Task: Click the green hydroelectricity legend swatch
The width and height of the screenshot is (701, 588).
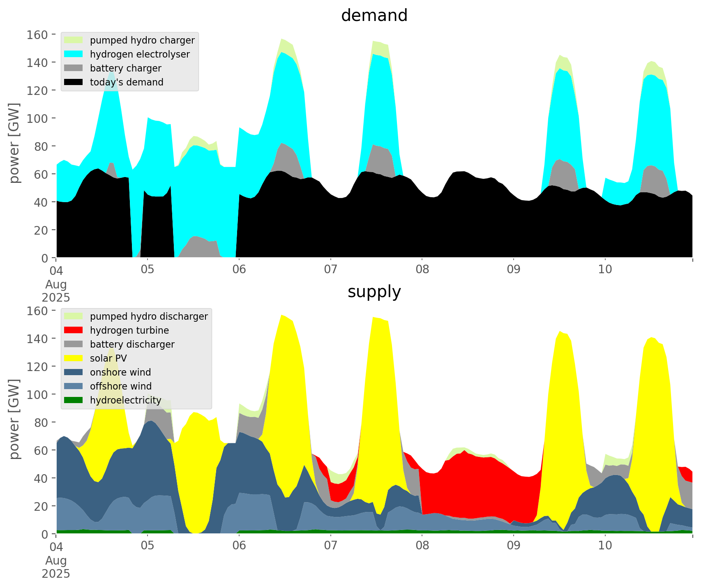Action: click(74, 400)
